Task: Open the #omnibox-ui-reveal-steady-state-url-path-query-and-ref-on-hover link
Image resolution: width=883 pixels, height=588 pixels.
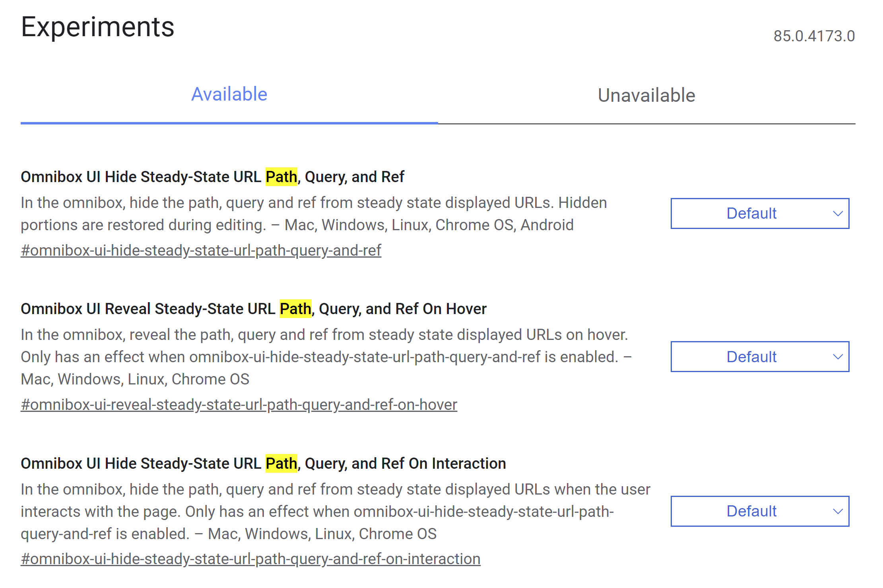Action: [239, 404]
